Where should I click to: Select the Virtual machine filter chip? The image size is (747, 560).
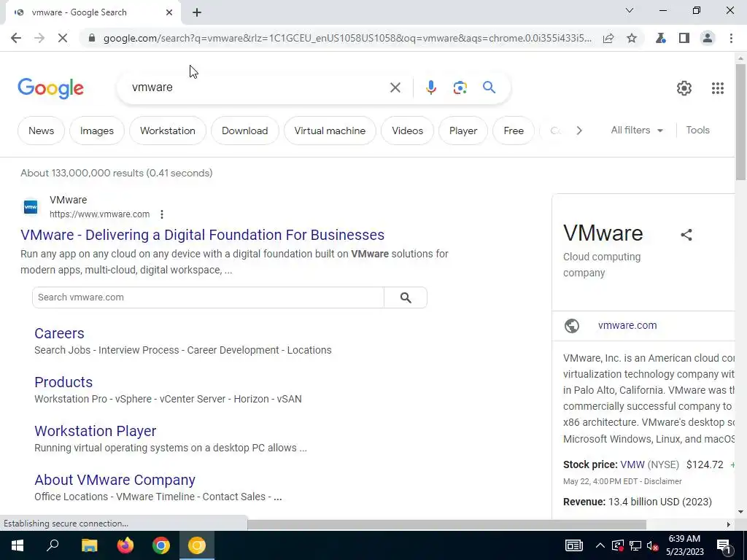[330, 131]
